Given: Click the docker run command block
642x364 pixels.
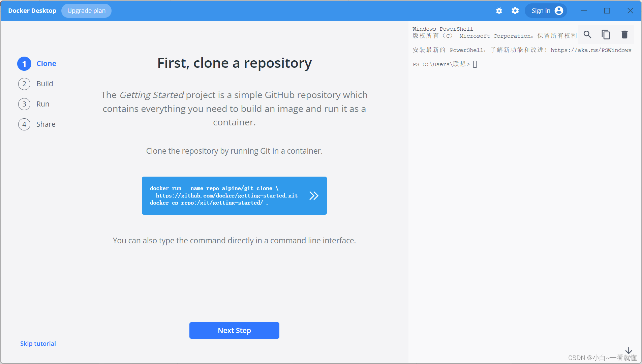Looking at the screenshot, I should point(234,195).
